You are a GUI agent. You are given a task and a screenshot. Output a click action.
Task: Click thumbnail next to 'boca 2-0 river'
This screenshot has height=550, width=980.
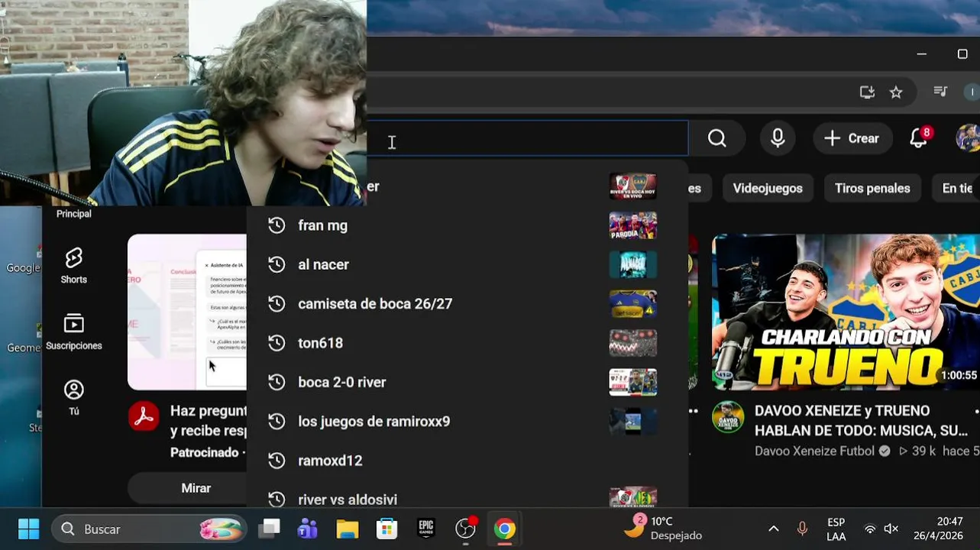pyautogui.click(x=632, y=382)
